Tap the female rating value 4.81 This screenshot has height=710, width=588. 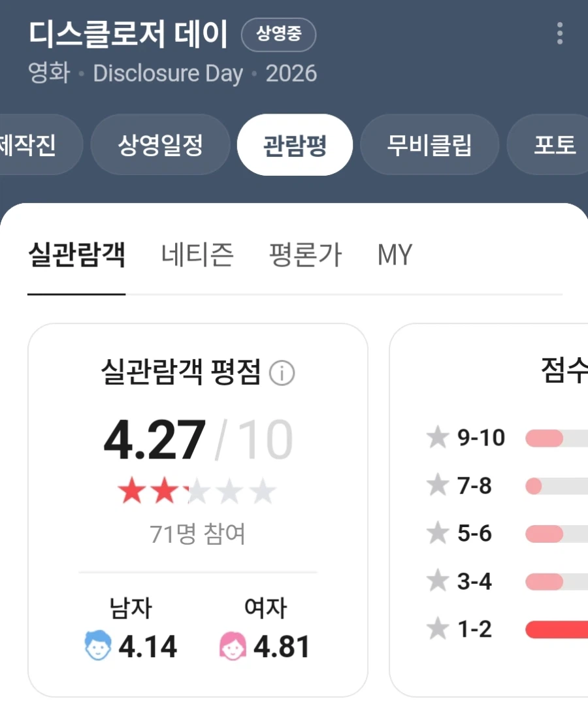pyautogui.click(x=282, y=647)
